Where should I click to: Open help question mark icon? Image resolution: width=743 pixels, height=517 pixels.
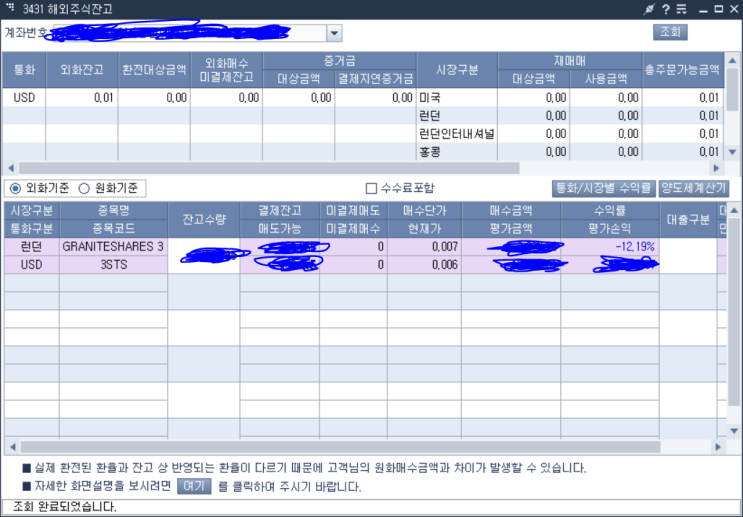point(666,9)
